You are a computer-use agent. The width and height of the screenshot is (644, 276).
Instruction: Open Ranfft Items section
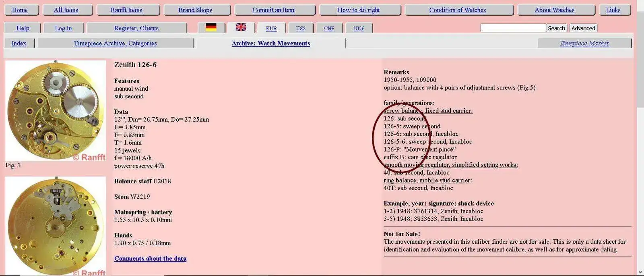tap(126, 10)
